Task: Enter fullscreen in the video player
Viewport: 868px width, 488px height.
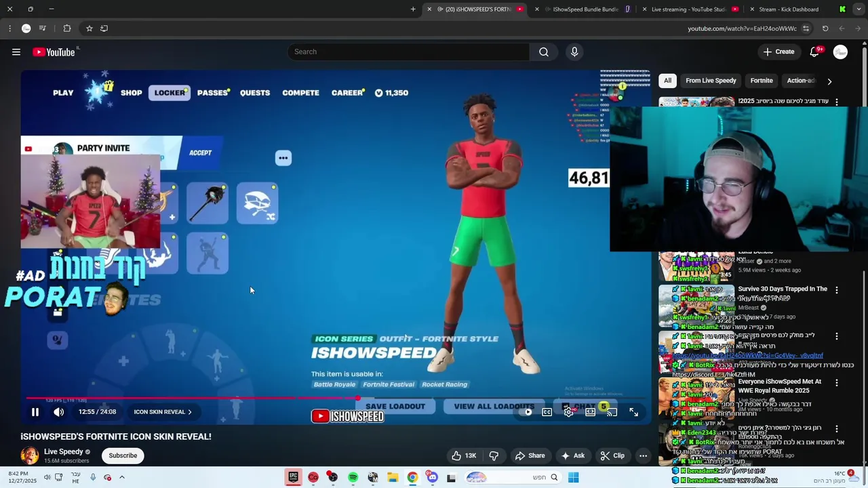Action: click(x=633, y=412)
